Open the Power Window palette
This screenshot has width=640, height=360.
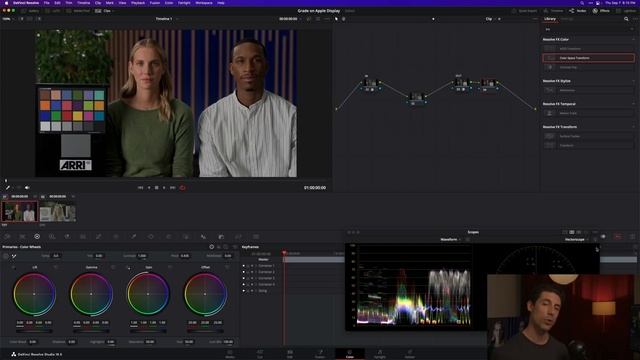click(x=151, y=236)
